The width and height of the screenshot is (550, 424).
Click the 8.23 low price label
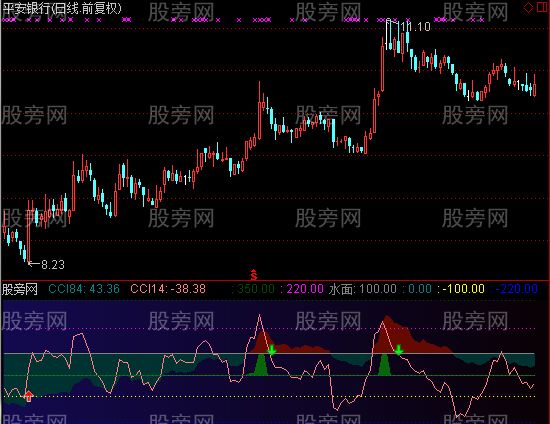(x=53, y=264)
